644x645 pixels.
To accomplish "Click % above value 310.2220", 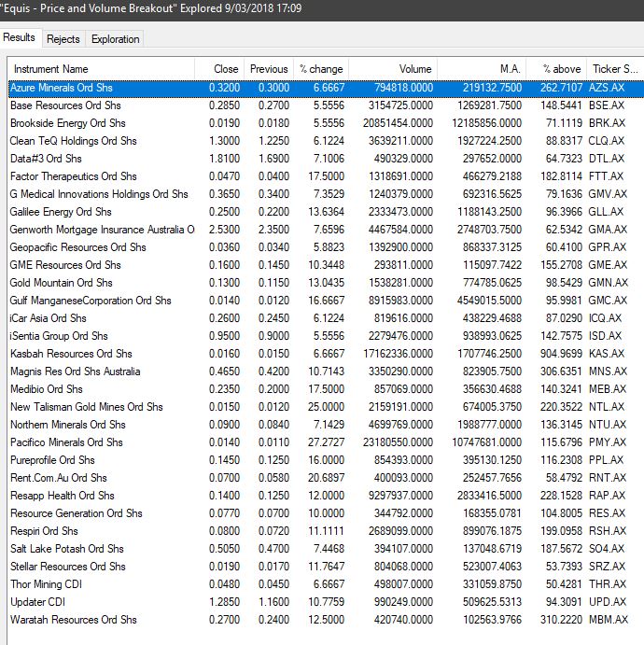I will tap(561, 620).
